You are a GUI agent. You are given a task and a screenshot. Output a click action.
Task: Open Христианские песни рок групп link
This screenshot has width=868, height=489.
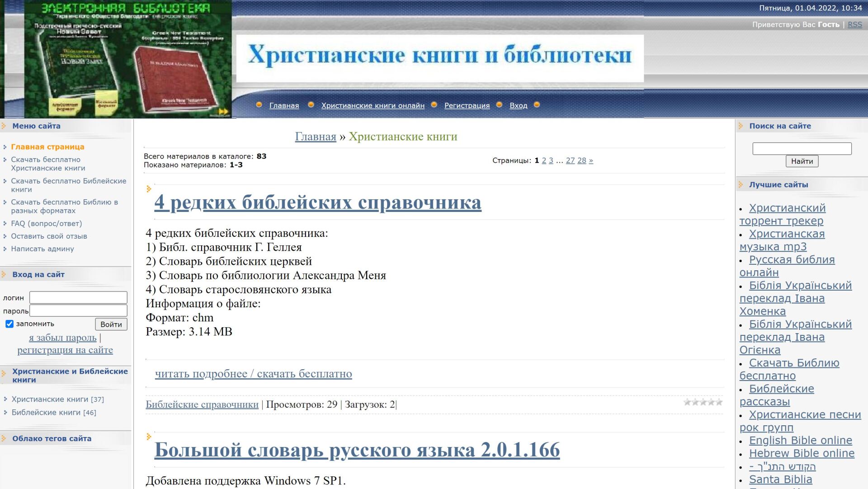800,421
